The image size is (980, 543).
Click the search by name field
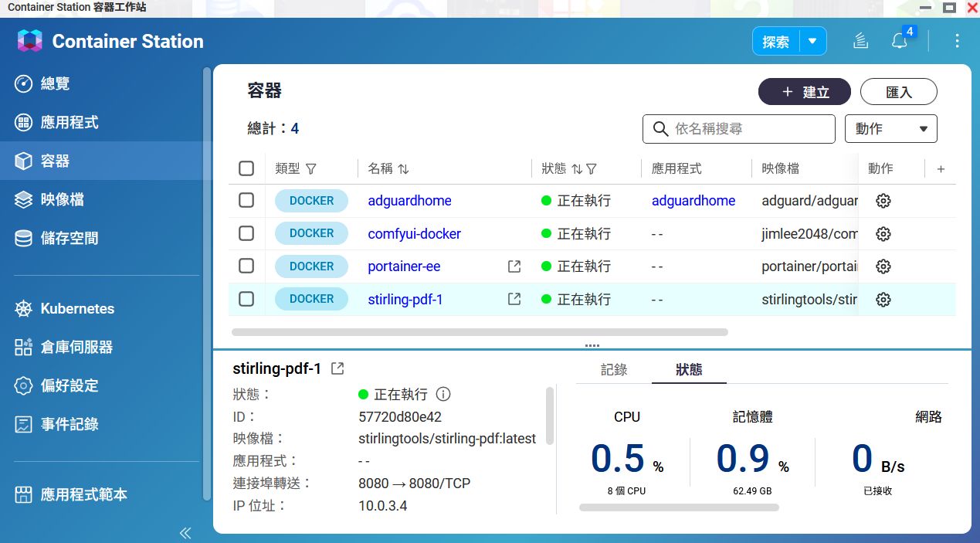[739, 129]
